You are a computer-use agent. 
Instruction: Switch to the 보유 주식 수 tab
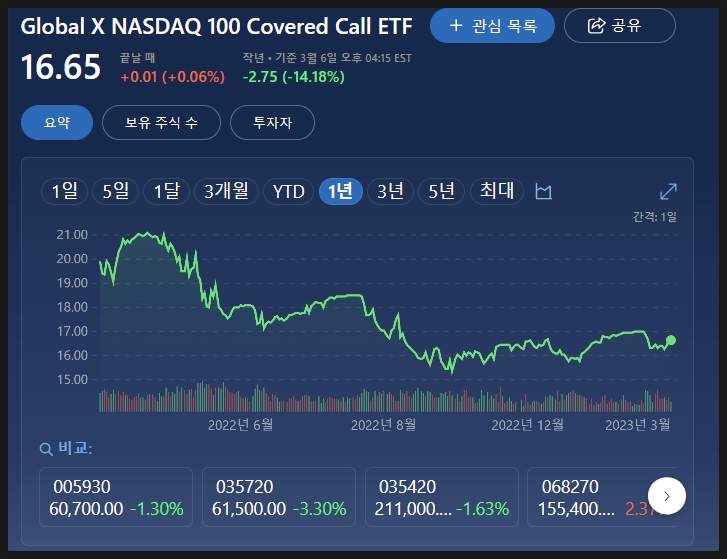click(161, 122)
